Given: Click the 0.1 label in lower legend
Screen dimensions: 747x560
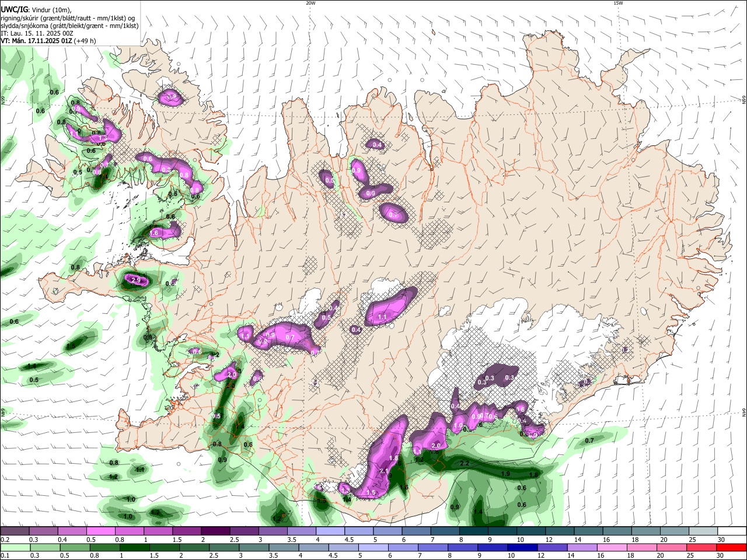Looking at the screenshot, I should 5,556.
